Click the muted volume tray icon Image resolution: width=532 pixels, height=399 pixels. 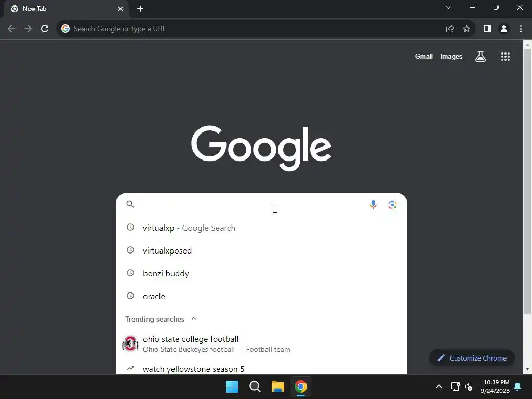pyautogui.click(x=469, y=387)
